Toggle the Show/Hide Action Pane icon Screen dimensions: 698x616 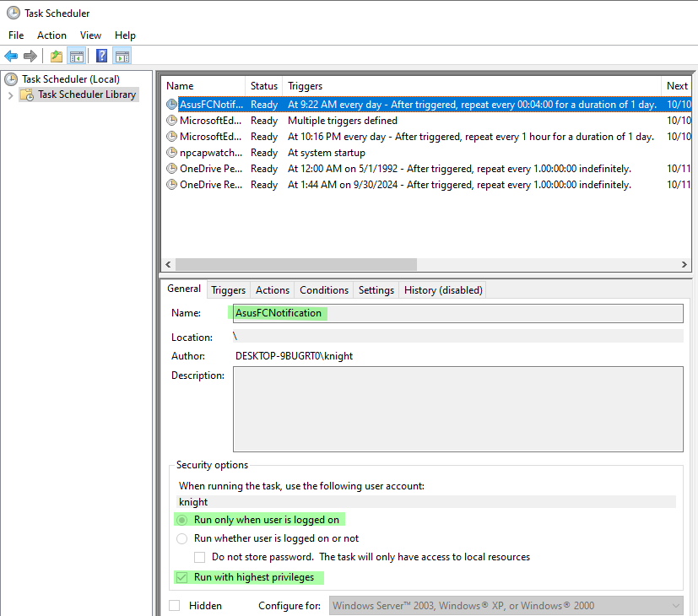tap(122, 56)
